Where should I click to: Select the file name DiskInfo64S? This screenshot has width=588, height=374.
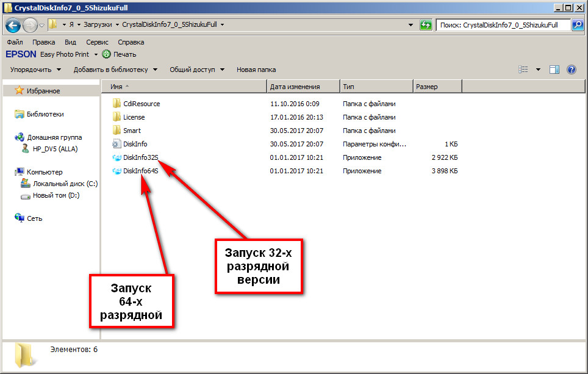pos(141,171)
